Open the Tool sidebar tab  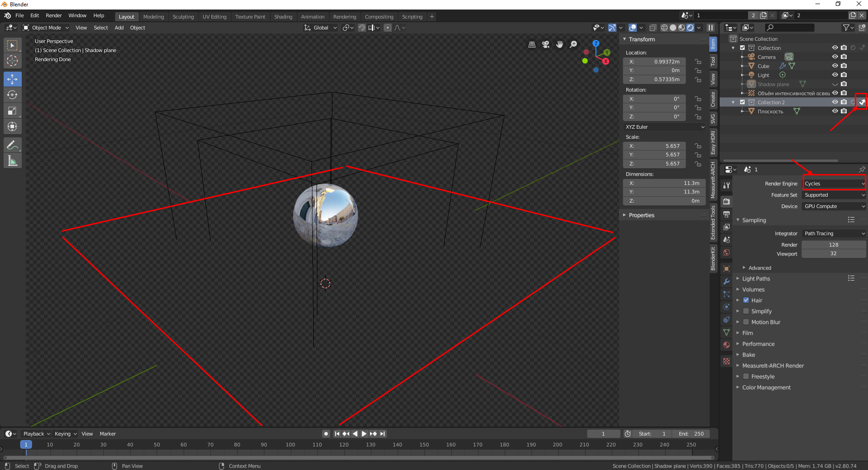[x=713, y=61]
